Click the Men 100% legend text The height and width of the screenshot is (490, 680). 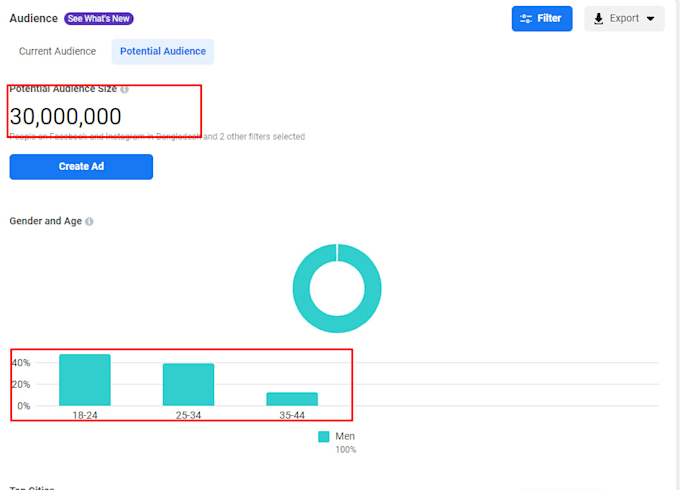tap(345, 442)
